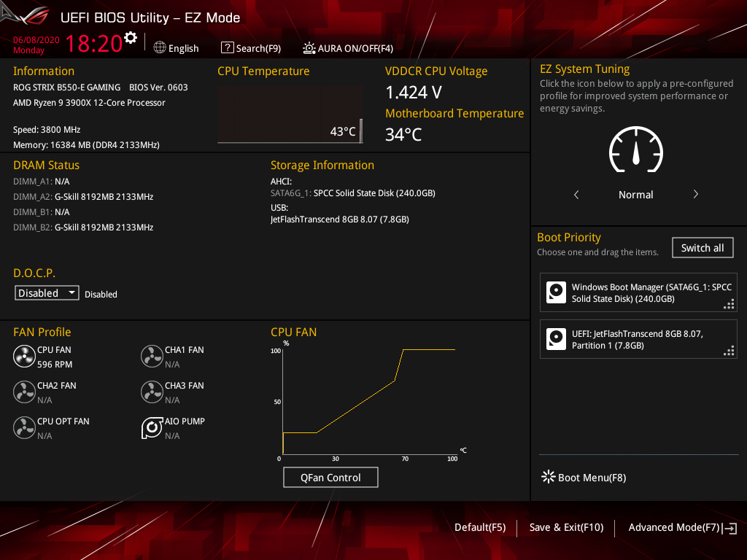
Task: Click JetFlashTranscend 8GB 8.07 storage entry
Action: point(340,219)
